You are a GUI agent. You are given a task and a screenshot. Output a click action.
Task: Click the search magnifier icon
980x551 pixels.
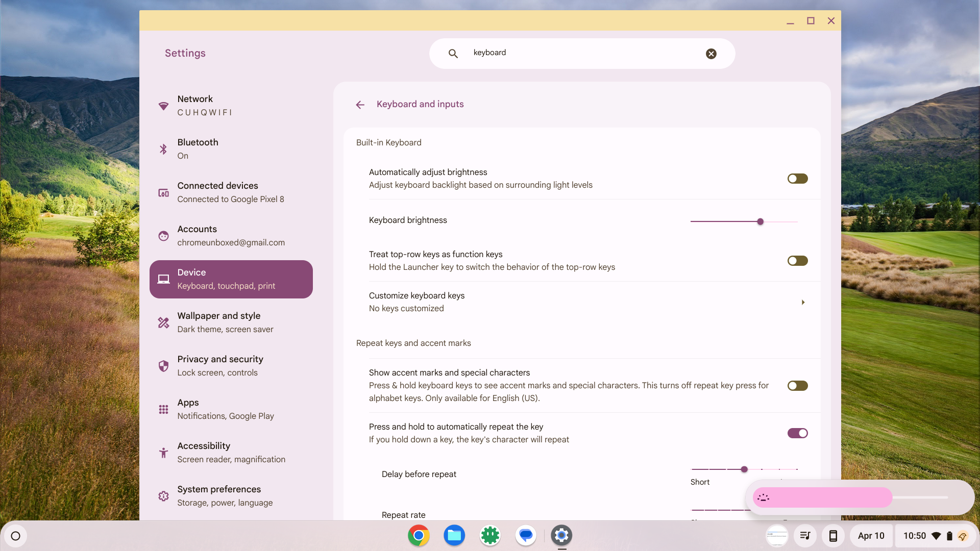(x=453, y=53)
